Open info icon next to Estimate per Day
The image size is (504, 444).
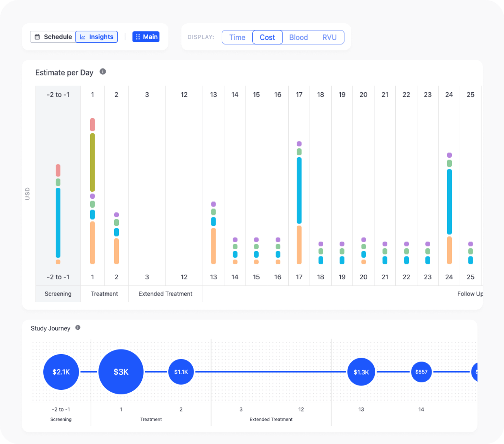(103, 72)
